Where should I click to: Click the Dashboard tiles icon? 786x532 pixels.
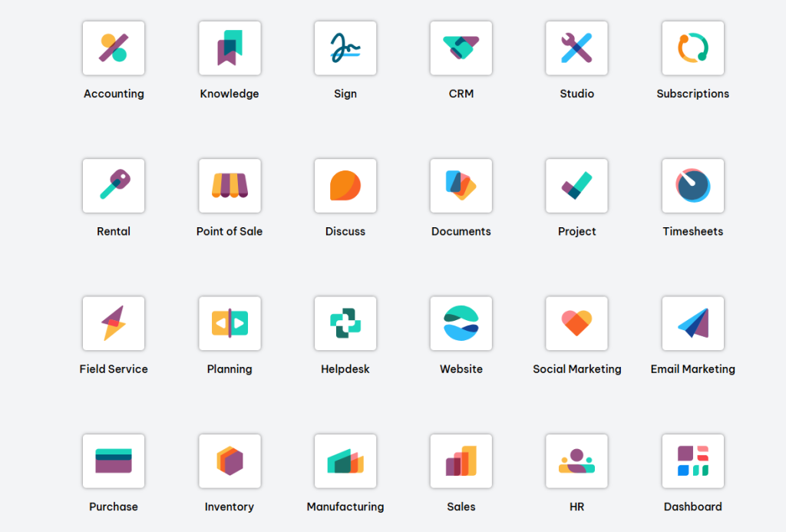coord(693,461)
